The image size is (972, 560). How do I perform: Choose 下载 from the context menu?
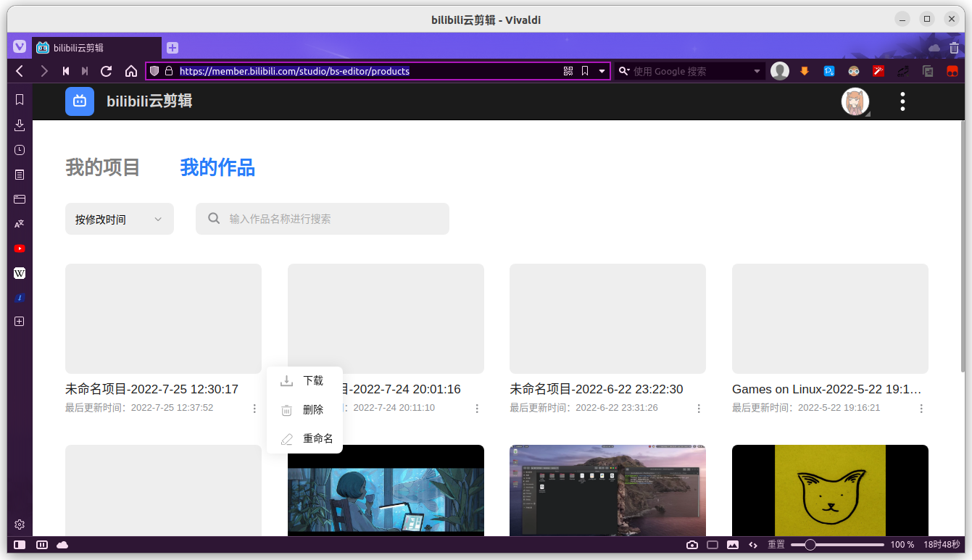pyautogui.click(x=304, y=381)
